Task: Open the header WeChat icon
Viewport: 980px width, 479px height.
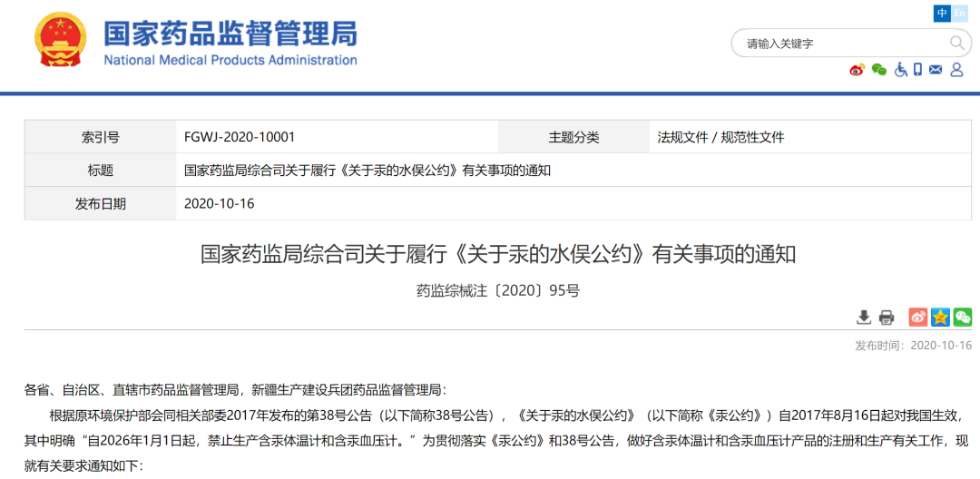Action: [x=878, y=69]
